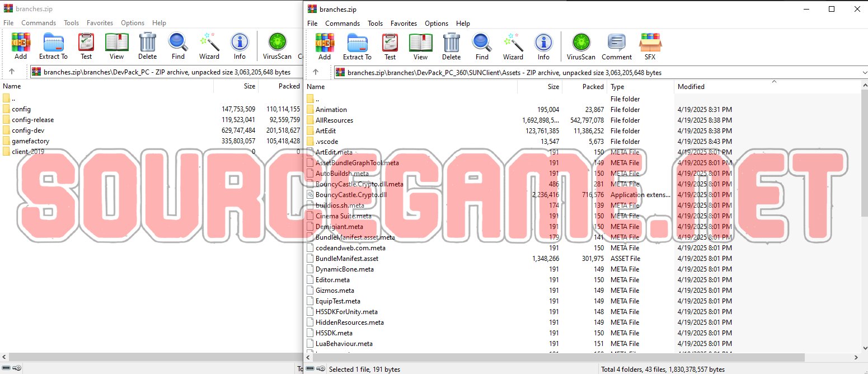This screenshot has width=868, height=374.
Task: Open the Favorites menu in the front window
Action: coord(403,24)
